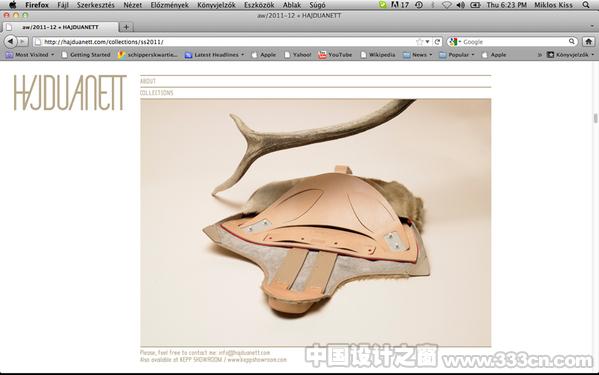The height and width of the screenshot is (375, 599).
Task: Open the COLLECTIONS link
Action: tap(157, 93)
